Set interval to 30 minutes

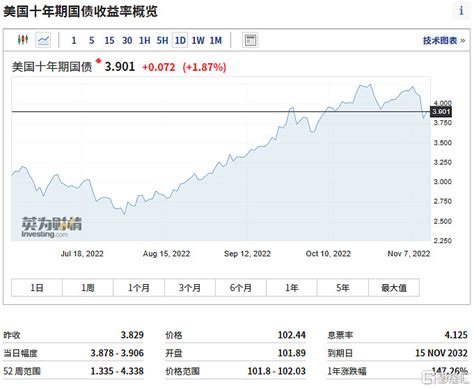pyautogui.click(x=127, y=41)
